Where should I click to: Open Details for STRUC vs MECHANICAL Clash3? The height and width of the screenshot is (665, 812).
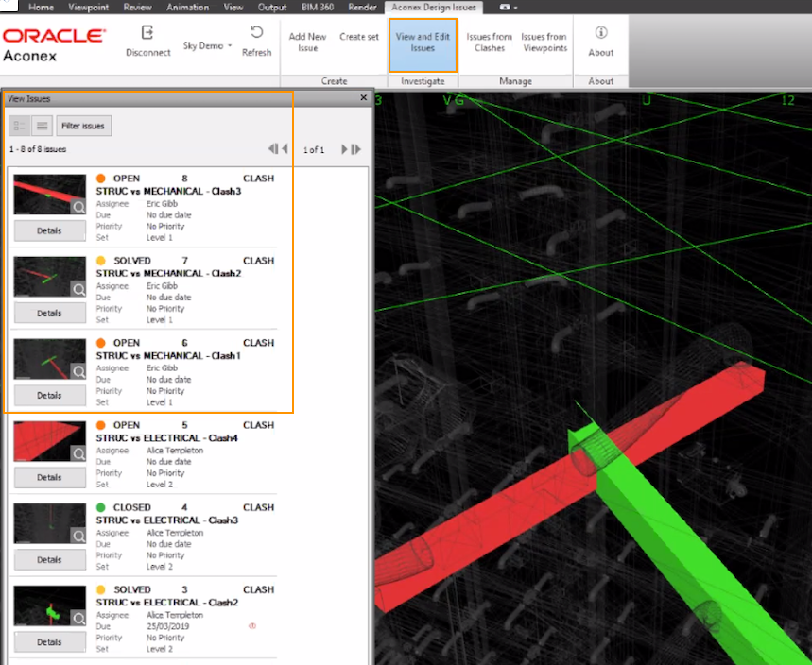pyautogui.click(x=50, y=230)
